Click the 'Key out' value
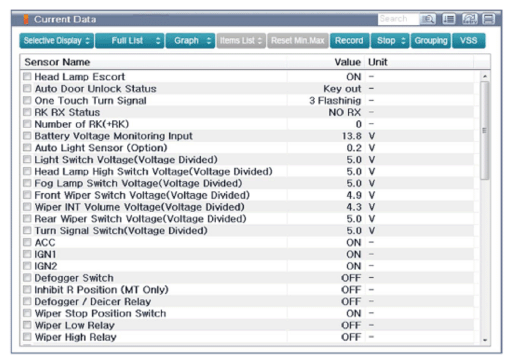 point(342,89)
